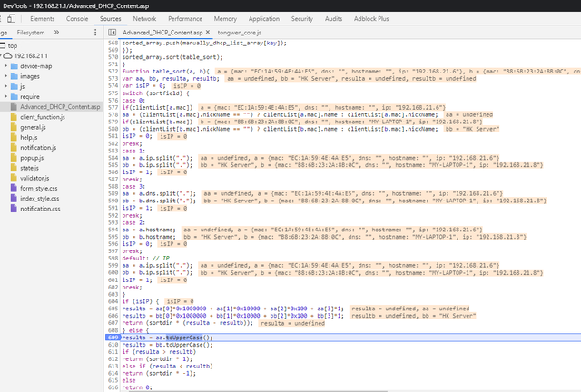Expand the images folder arrow

tap(5, 76)
